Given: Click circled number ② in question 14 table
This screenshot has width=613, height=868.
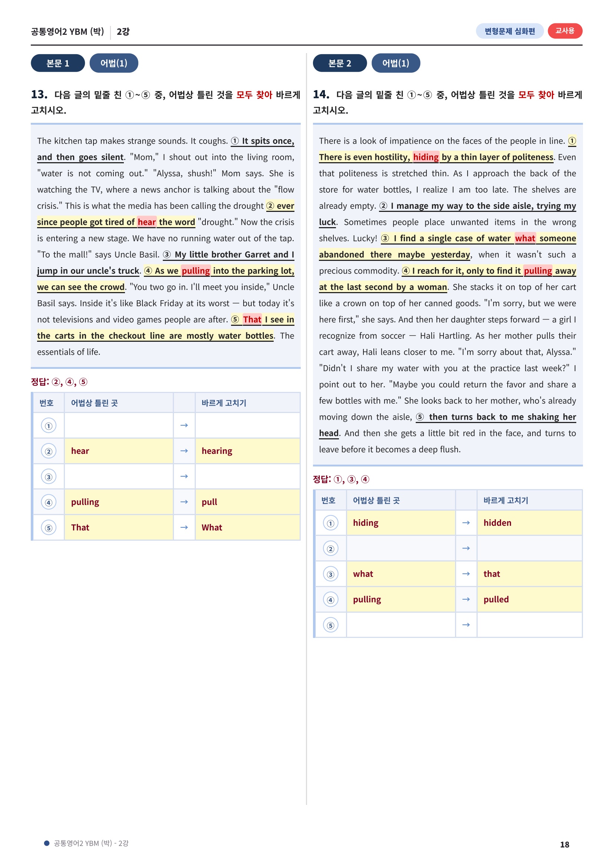Looking at the screenshot, I should point(330,548).
